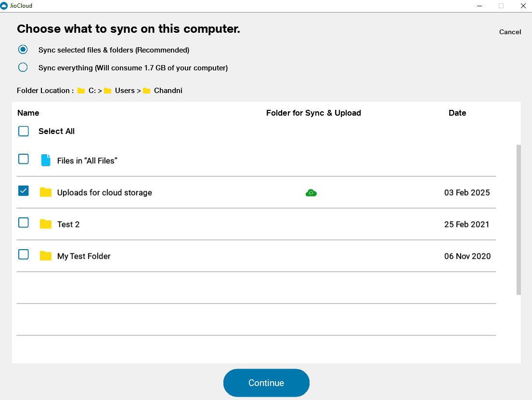Click the C: drive folder icon in path
The width and height of the screenshot is (532, 400).
click(81, 91)
